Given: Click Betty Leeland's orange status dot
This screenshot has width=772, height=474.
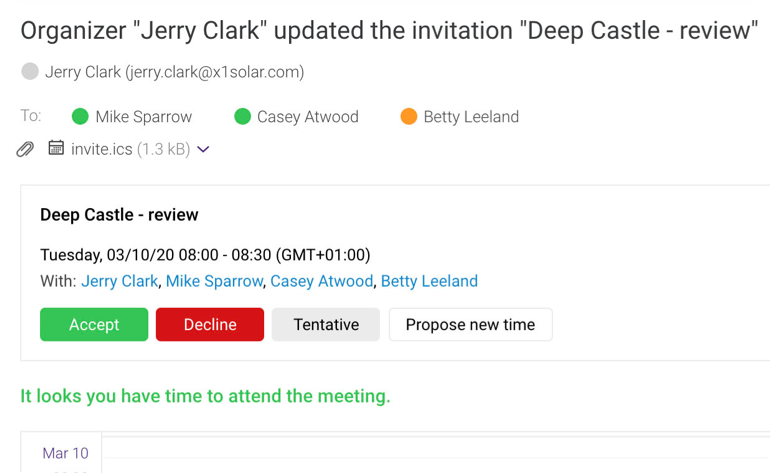Looking at the screenshot, I should click(x=409, y=117).
